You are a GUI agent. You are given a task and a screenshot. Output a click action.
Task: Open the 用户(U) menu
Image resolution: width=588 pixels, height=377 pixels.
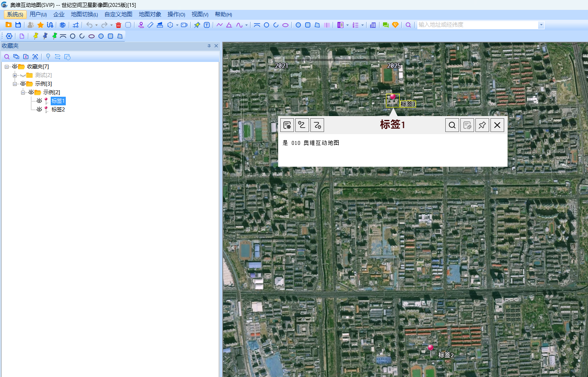pyautogui.click(x=38, y=14)
